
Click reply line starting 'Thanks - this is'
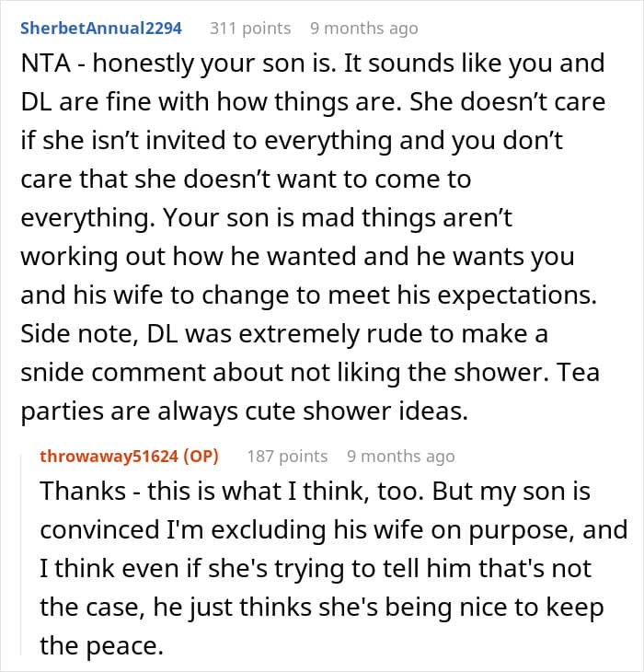[316, 492]
